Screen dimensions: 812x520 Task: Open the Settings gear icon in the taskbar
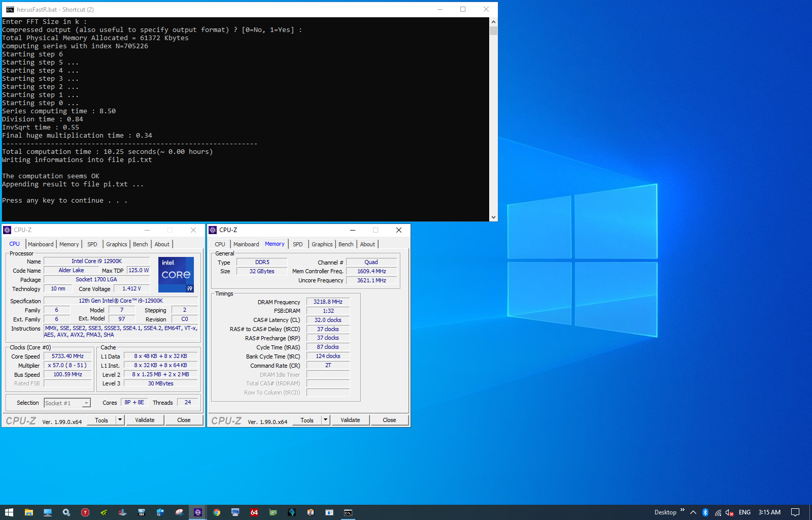pos(66,512)
